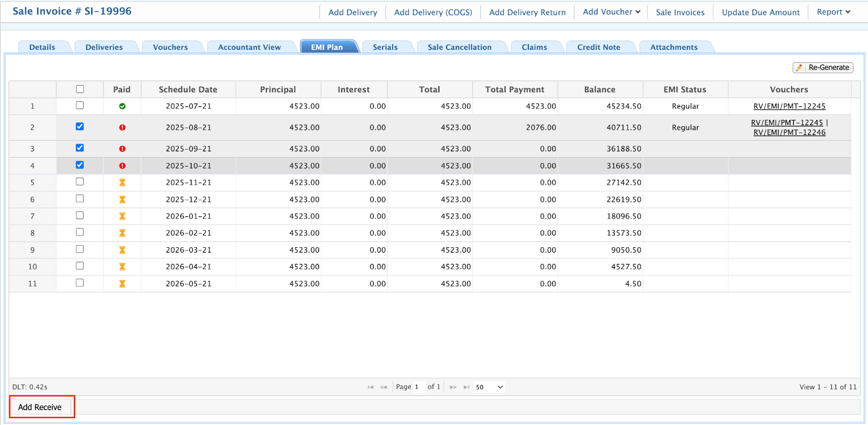
Task: Check the checkbox for 2026-03-21 row
Action: 80,249
